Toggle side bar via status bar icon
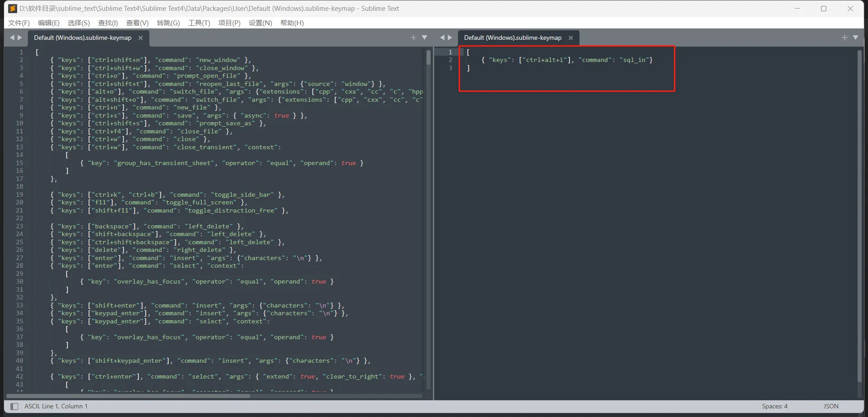Image resolution: width=868 pixels, height=417 pixels. [x=14, y=406]
